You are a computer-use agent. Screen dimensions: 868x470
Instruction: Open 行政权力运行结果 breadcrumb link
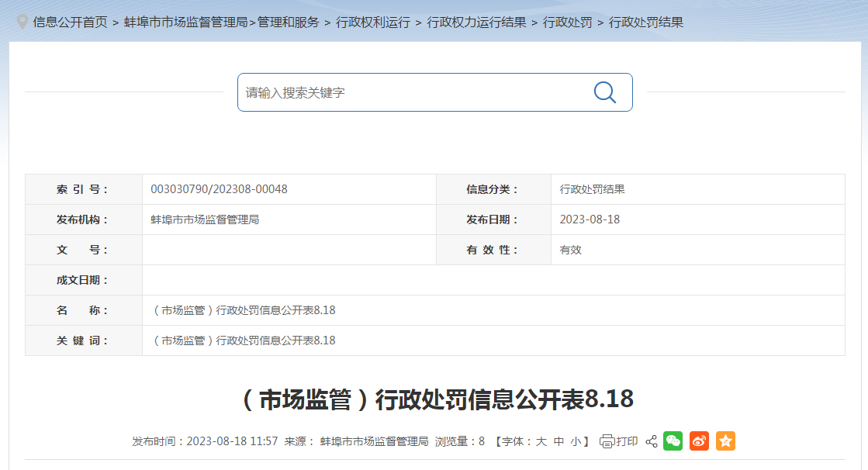(476, 22)
